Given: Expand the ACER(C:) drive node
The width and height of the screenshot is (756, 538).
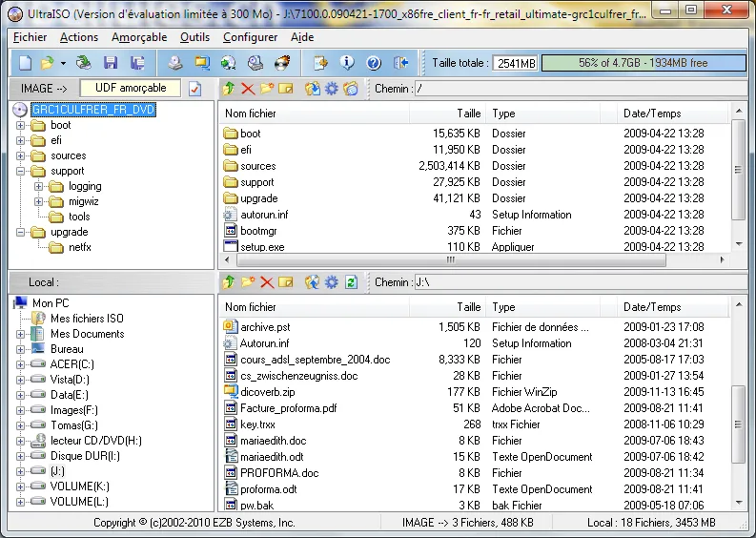Looking at the screenshot, I should pos(20,364).
